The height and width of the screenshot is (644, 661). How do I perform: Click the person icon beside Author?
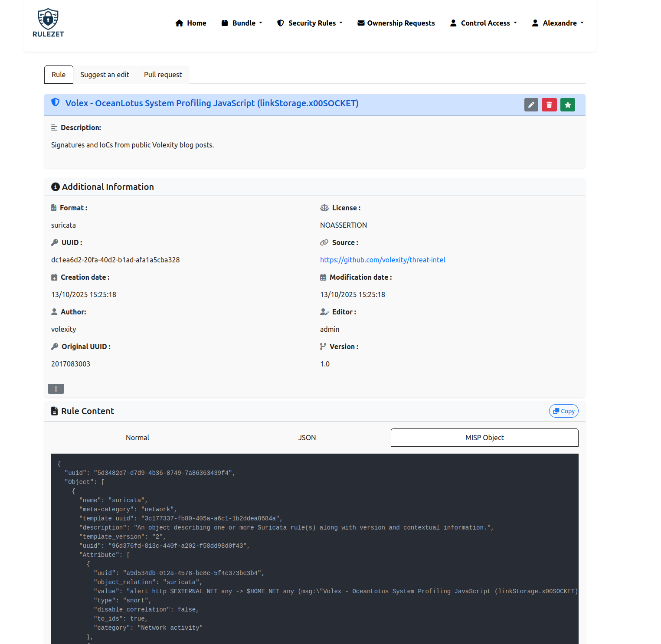[54, 312]
